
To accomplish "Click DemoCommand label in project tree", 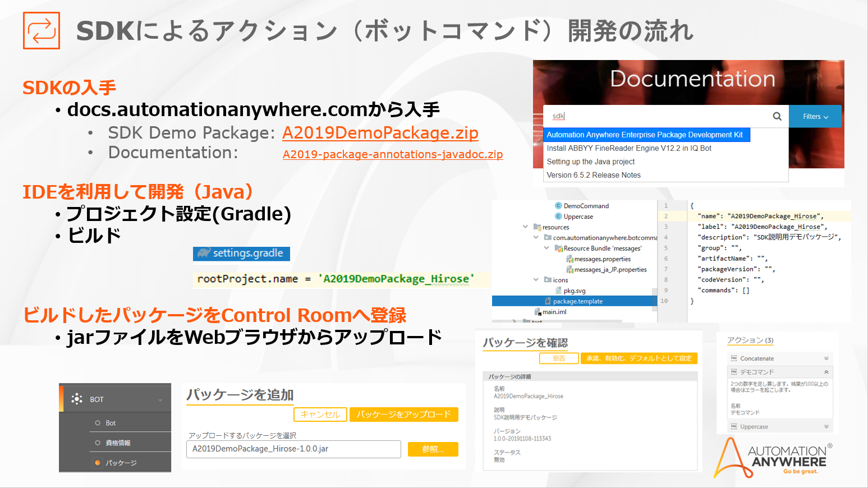I will coord(586,206).
